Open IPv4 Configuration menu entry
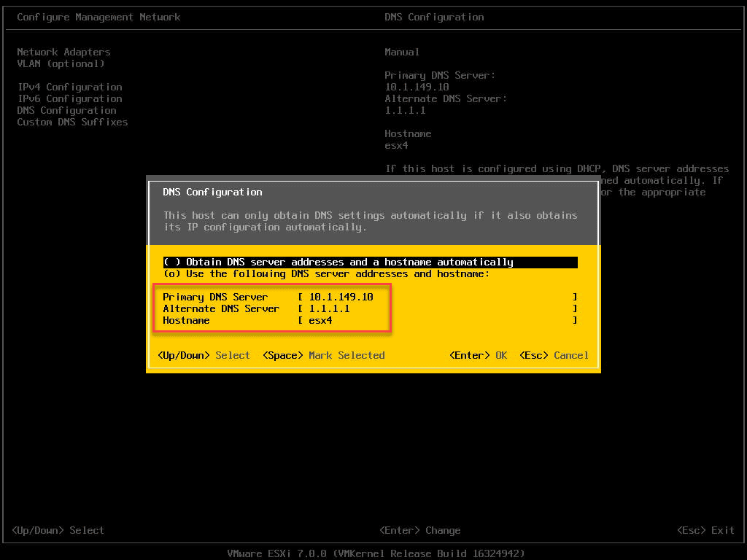The image size is (747, 560). [69, 87]
